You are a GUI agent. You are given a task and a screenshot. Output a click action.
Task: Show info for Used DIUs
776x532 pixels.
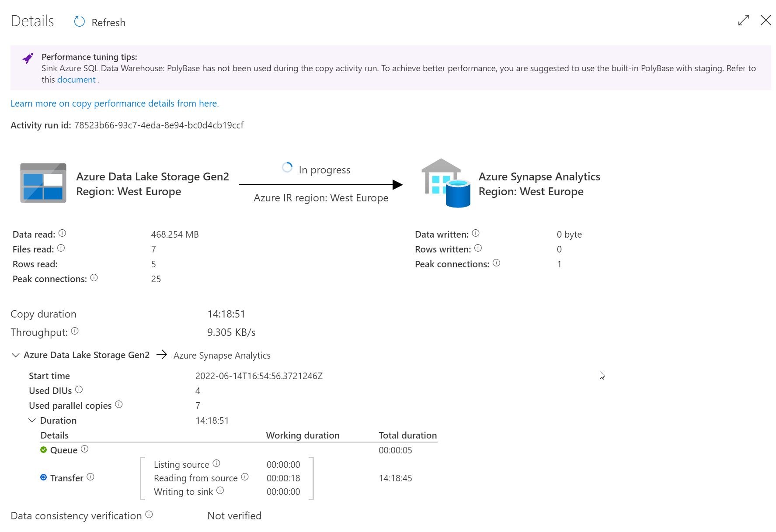[79, 389]
